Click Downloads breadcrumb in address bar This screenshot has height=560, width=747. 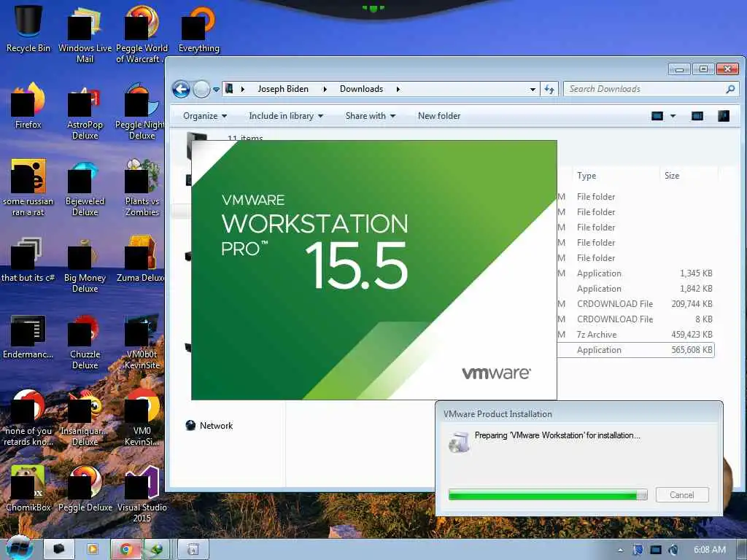361,89
